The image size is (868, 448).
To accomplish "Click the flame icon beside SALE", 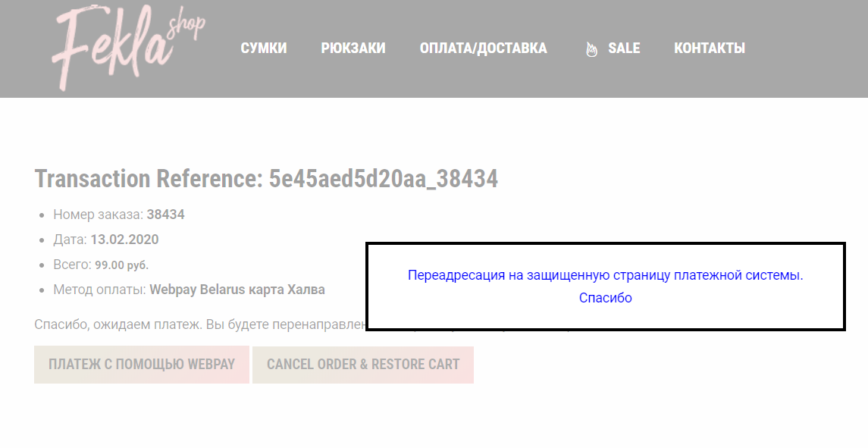I will coord(591,49).
